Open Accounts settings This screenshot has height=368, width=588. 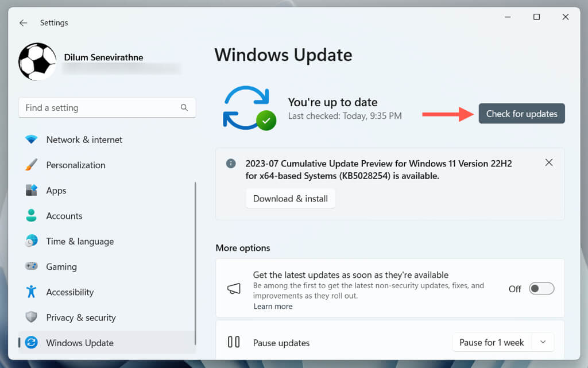(x=64, y=216)
